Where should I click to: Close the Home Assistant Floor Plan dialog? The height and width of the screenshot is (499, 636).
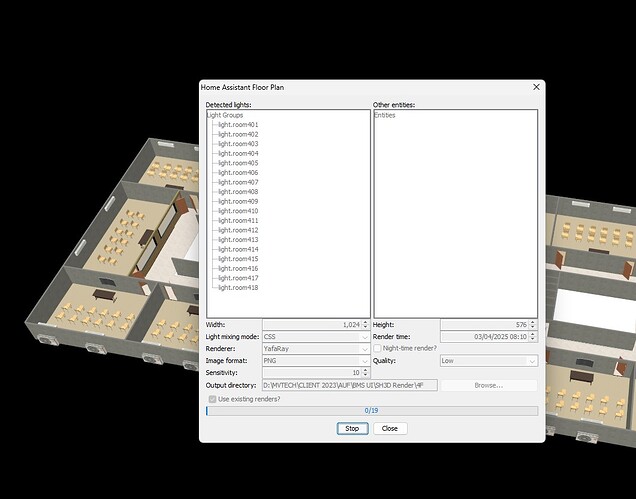tap(536, 87)
